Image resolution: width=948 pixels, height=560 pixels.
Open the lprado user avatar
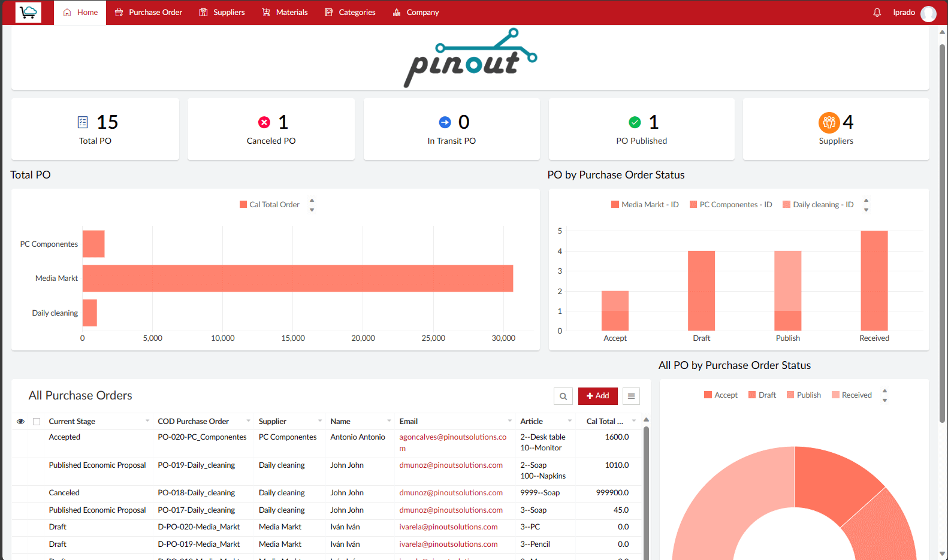(x=928, y=13)
